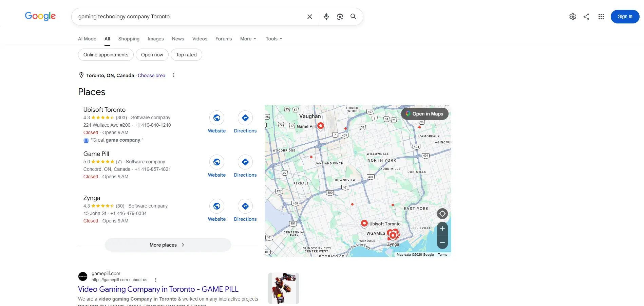Center map on my location
Viewport: 644px width, 306px height.
[442, 214]
